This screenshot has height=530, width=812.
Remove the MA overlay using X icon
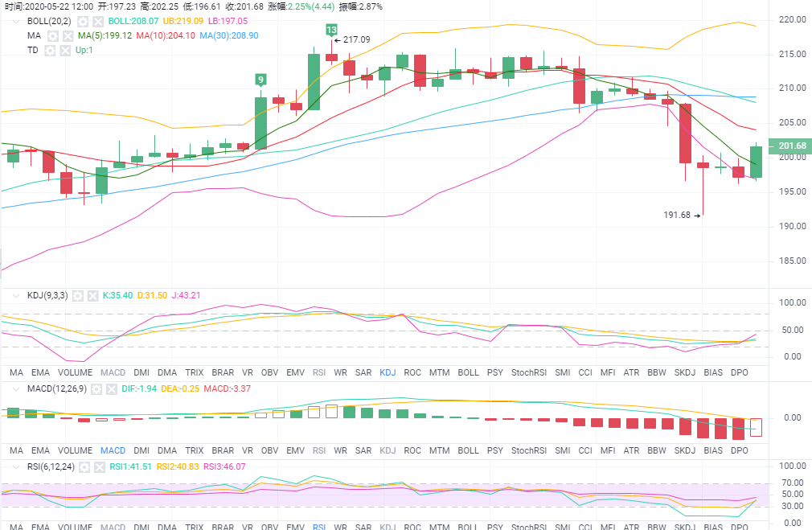click(x=68, y=36)
